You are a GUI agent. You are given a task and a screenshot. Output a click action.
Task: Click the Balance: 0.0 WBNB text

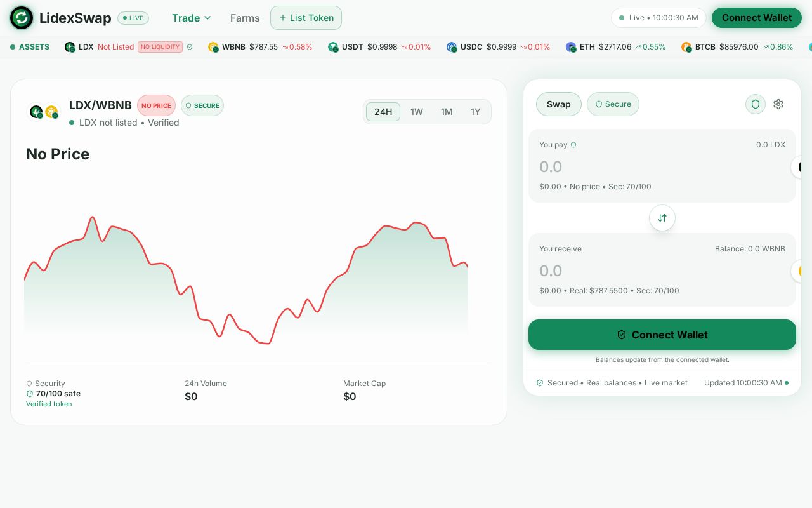coord(750,249)
